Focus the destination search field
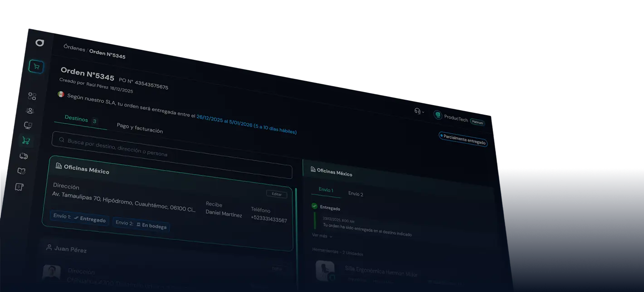This screenshot has height=292, width=644. 172,156
